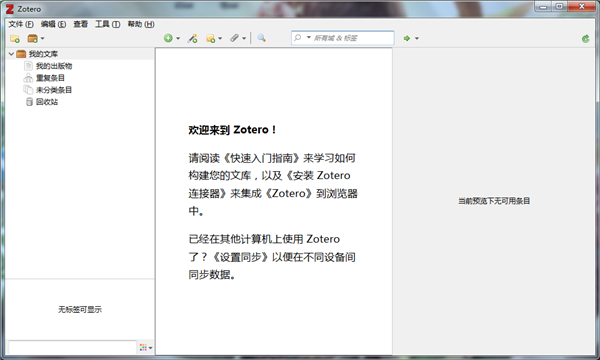Click the New Collection folder icon
The image size is (600, 360).
point(15,38)
